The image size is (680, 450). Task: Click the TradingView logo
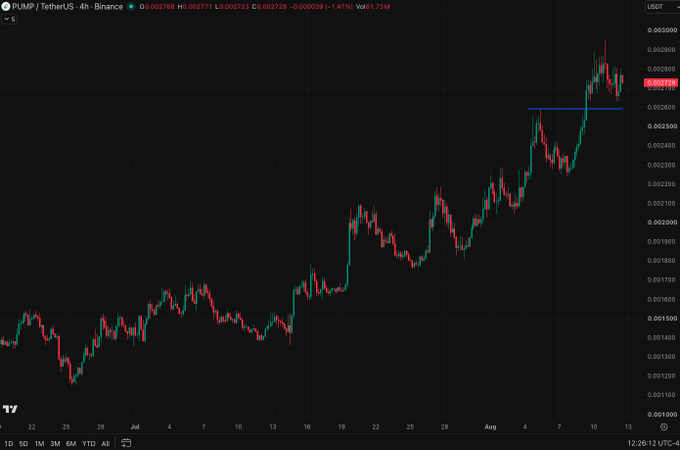(x=10, y=409)
